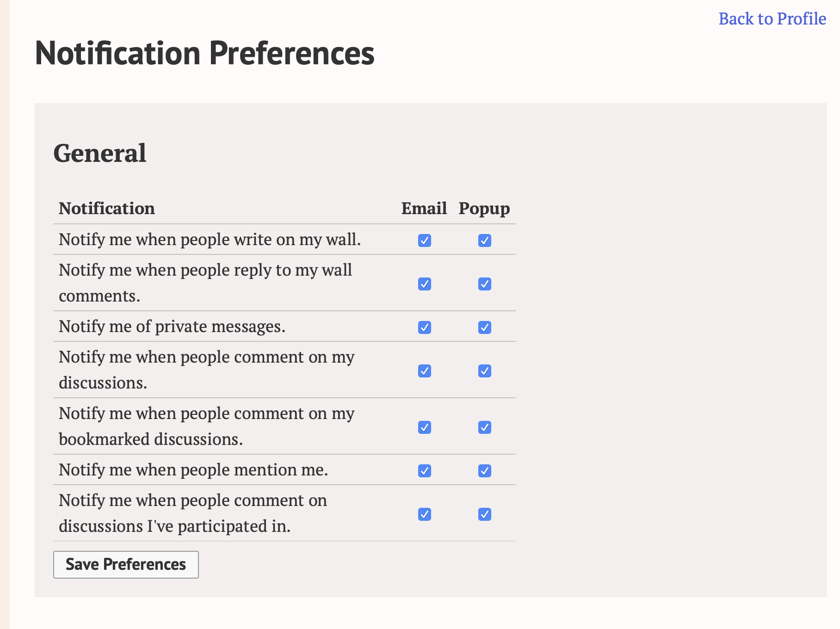This screenshot has width=840, height=629.
Task: Toggle Email for participated discussions comments
Action: 425,514
